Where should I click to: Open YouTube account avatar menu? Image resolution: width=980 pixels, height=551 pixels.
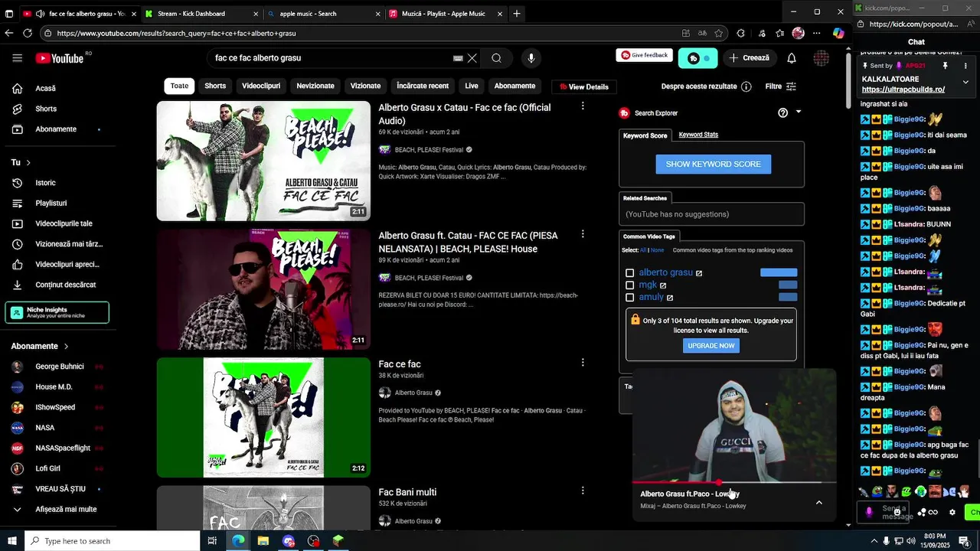(822, 58)
